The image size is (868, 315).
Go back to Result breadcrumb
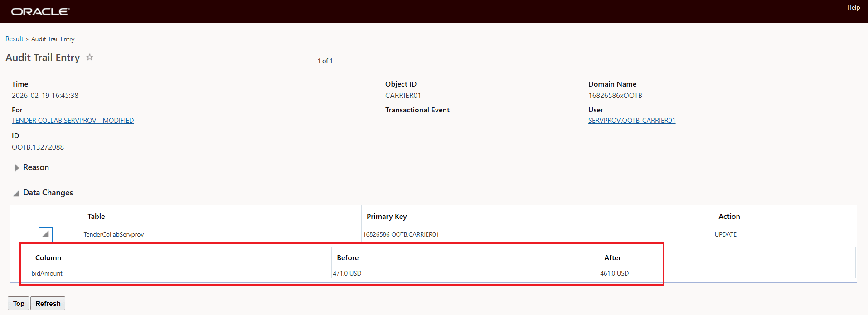point(14,39)
